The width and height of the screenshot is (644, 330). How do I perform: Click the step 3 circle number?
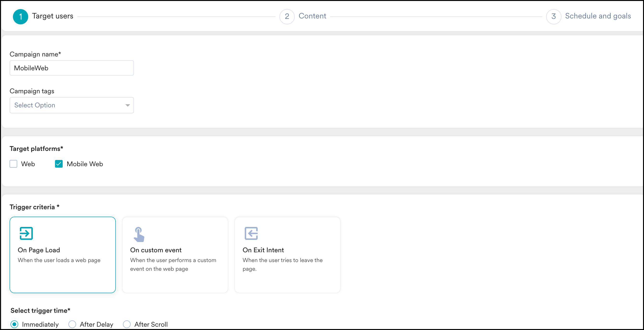554,17
